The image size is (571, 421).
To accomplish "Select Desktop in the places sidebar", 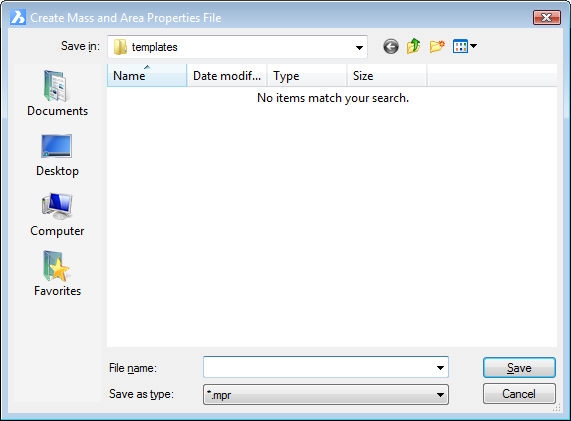I will click(x=57, y=156).
